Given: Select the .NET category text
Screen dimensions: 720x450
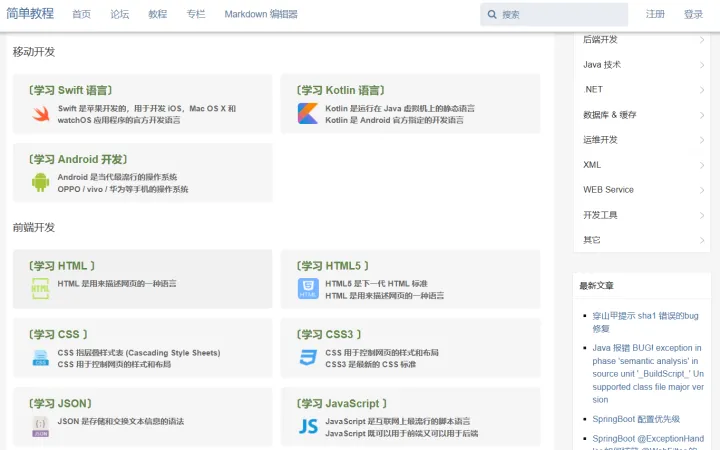Looking at the screenshot, I should click(593, 90).
